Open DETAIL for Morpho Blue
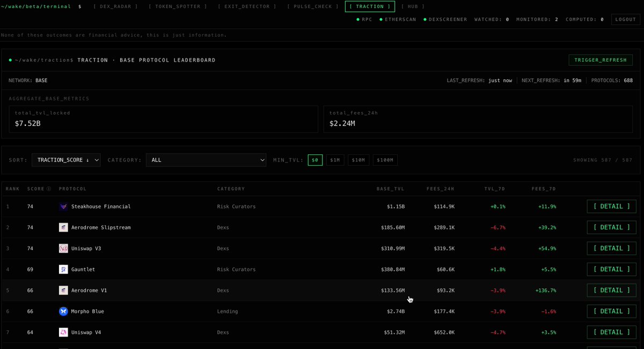Screen dimensions: 644x349 coord(611,311)
